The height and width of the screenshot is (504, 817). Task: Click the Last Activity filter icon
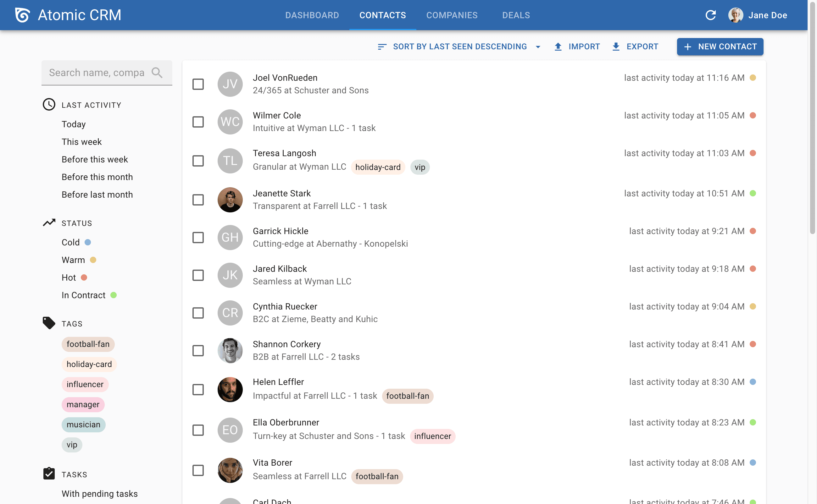(49, 104)
